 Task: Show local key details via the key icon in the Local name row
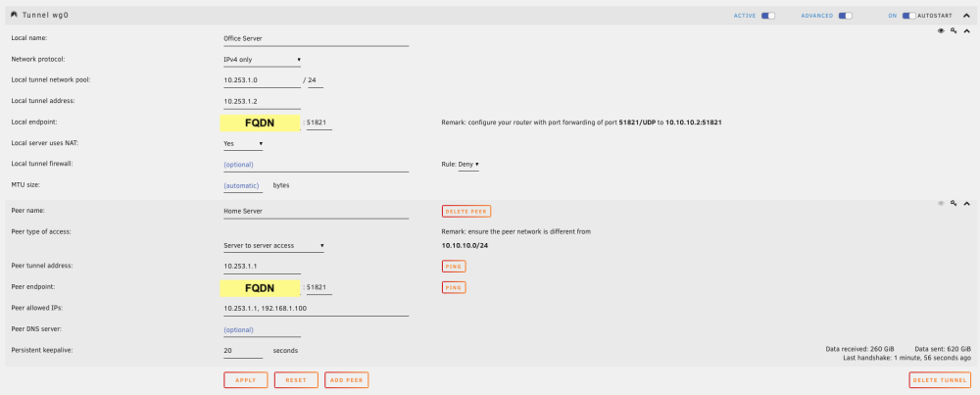tap(954, 30)
